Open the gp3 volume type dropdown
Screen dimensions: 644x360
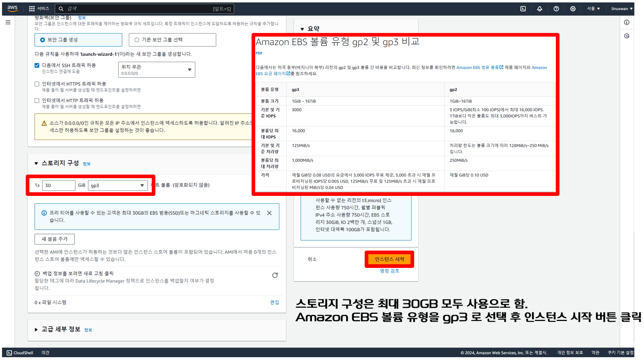coord(118,185)
